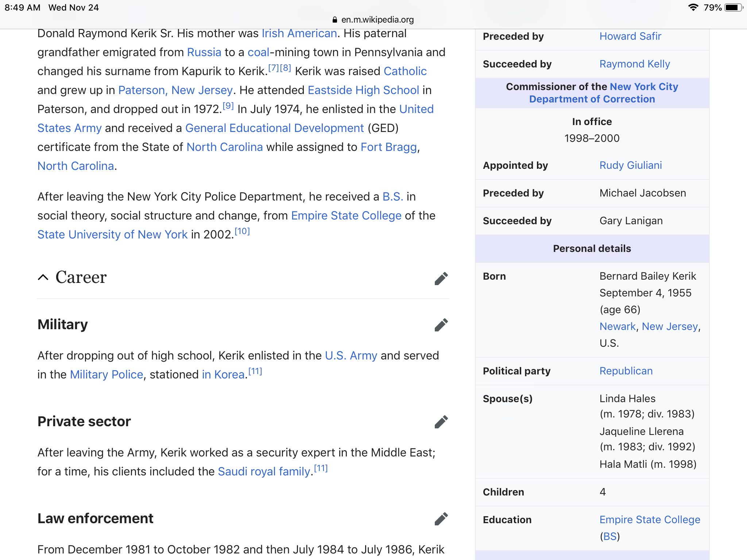Open the General Educational Development link

[275, 128]
